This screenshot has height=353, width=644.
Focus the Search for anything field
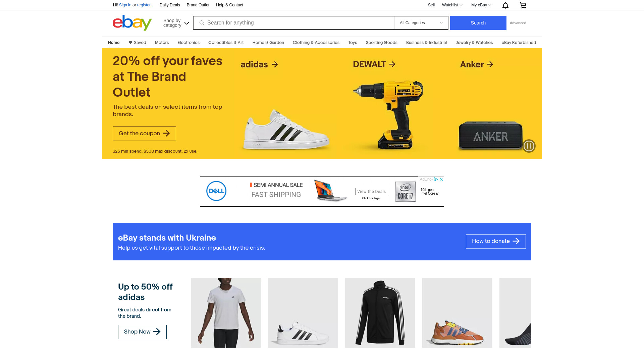tap(293, 23)
